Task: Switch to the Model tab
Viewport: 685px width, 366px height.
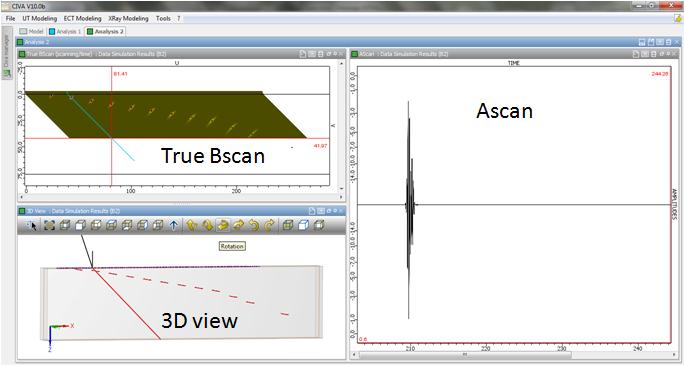Action: click(x=32, y=31)
